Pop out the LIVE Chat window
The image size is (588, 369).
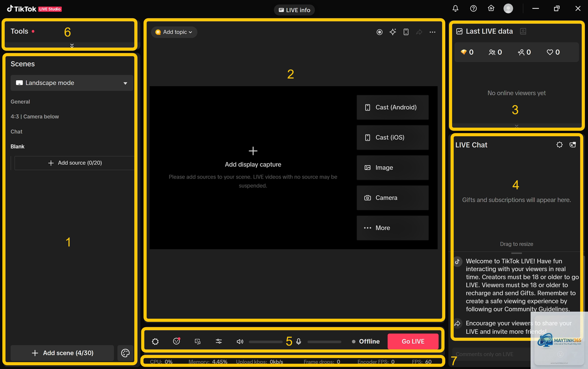tap(572, 145)
